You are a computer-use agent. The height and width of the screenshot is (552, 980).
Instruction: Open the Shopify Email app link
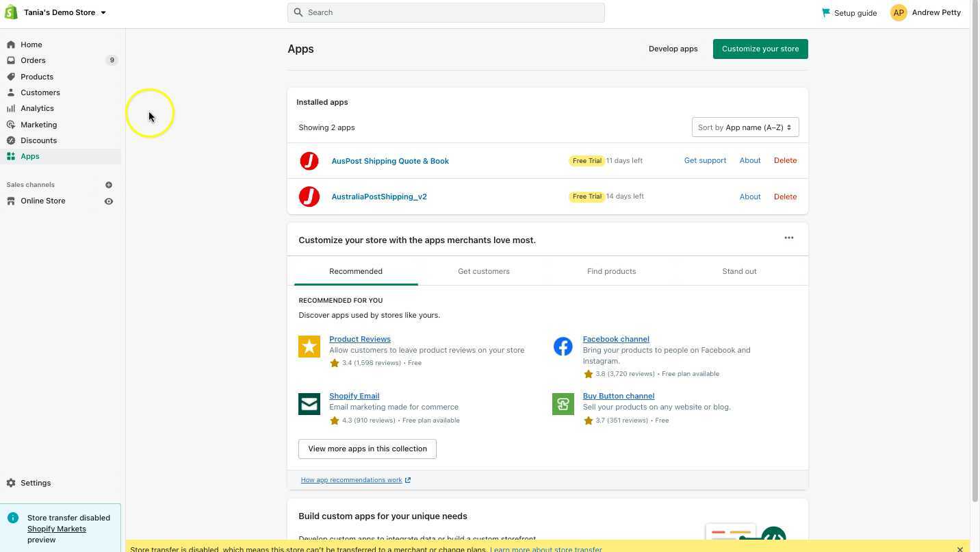click(354, 396)
